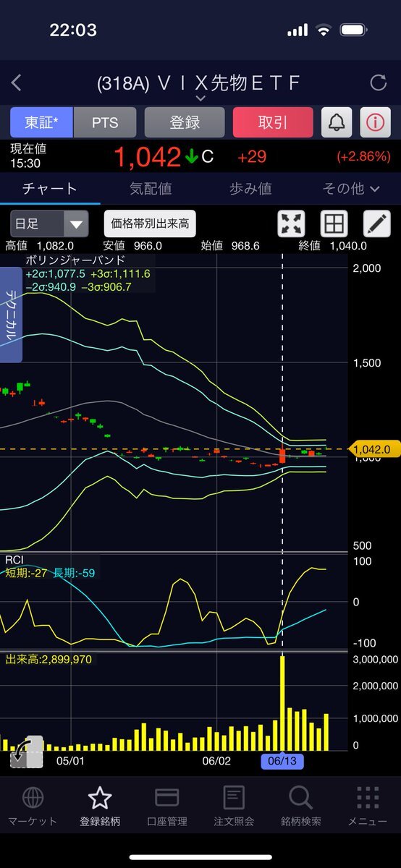Open the 日足 timeframe dropdown

(x=49, y=224)
